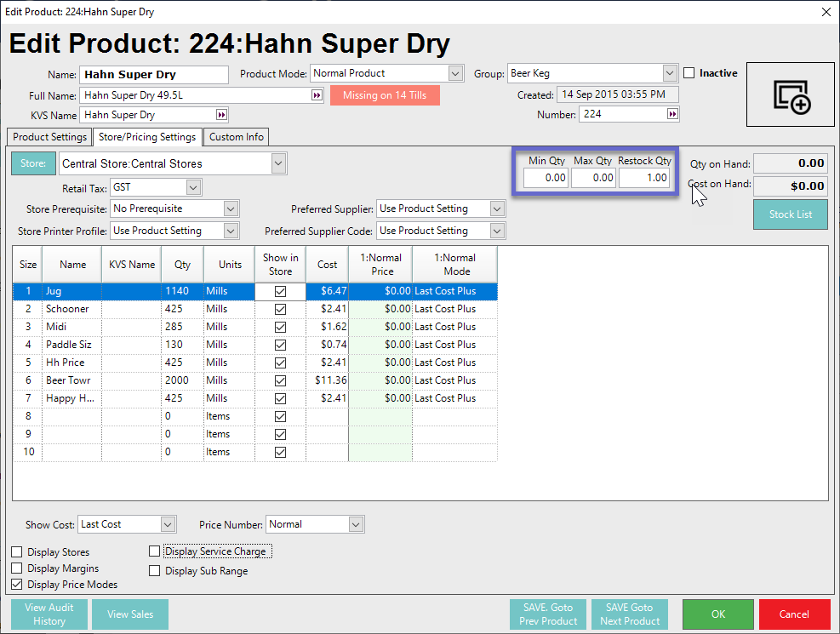Enable Display Stores checkbox
Screen dimensions: 840x634
[17, 552]
